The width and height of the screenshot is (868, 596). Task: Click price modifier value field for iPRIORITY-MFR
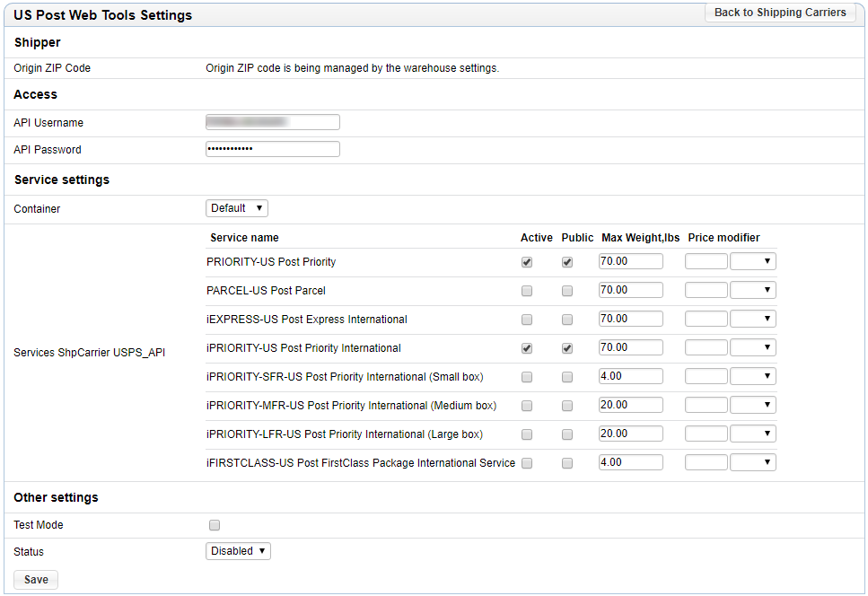click(706, 405)
